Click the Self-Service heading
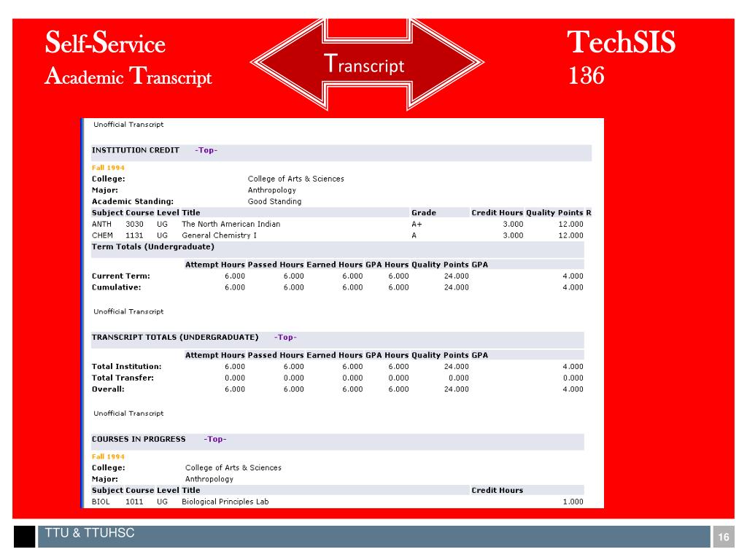Viewport: 747px width, 560px height. pos(105,42)
